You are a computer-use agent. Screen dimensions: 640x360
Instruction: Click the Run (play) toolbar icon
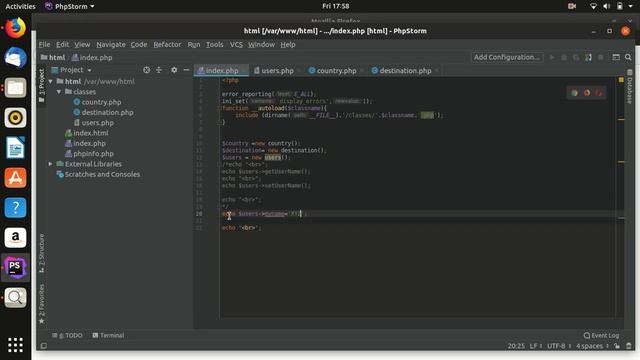552,58
